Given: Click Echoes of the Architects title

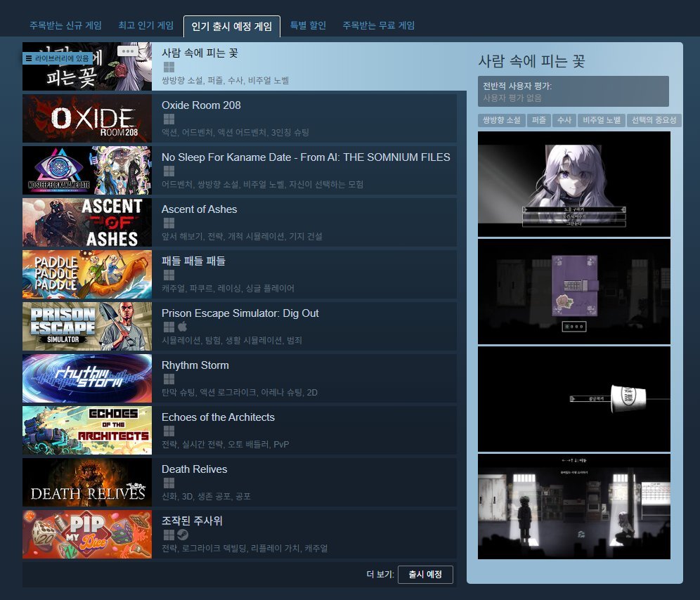Looking at the screenshot, I should click(x=218, y=417).
